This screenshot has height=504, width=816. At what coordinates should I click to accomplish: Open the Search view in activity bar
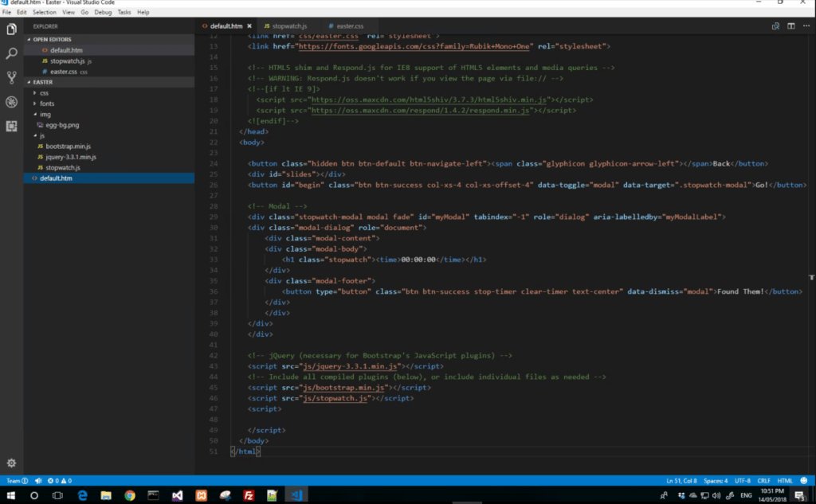click(11, 53)
